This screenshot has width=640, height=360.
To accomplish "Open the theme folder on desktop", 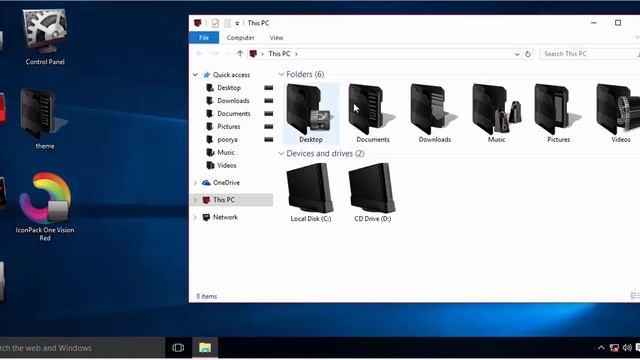I will (44, 119).
